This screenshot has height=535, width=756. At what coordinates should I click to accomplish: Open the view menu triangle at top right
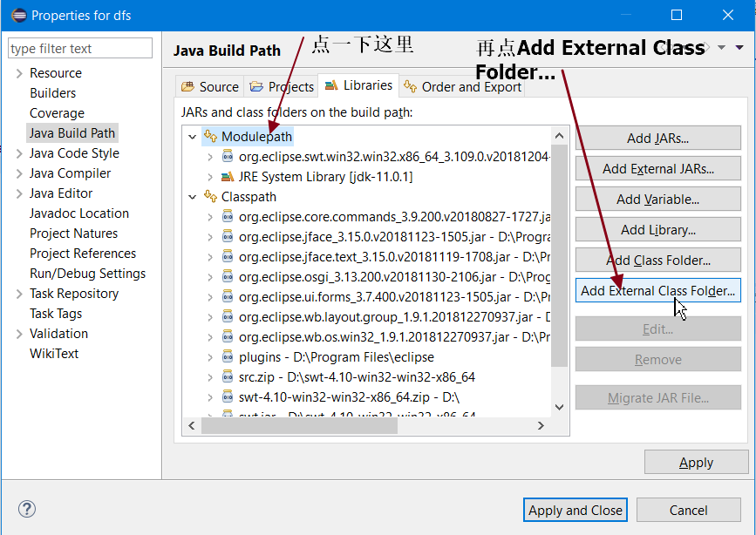739,47
